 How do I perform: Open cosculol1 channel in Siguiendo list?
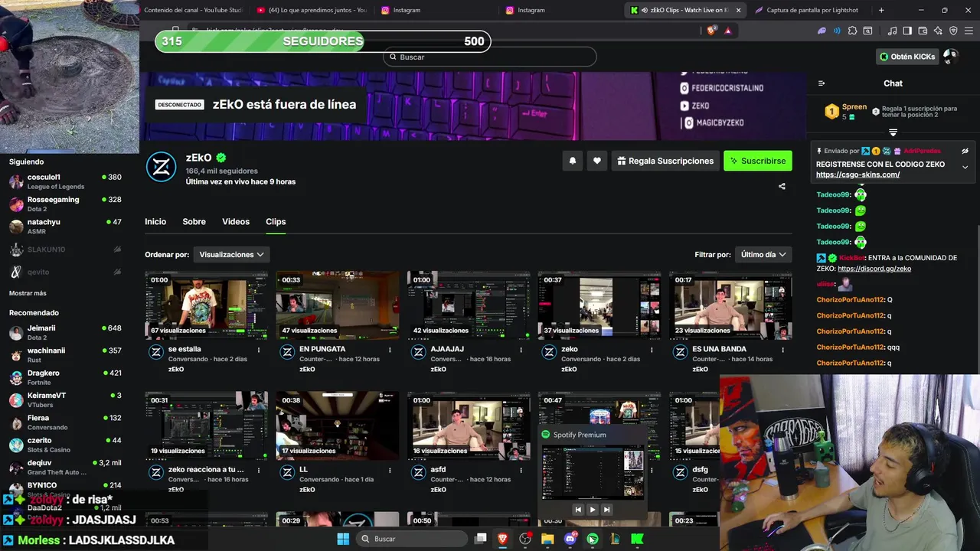(x=65, y=181)
